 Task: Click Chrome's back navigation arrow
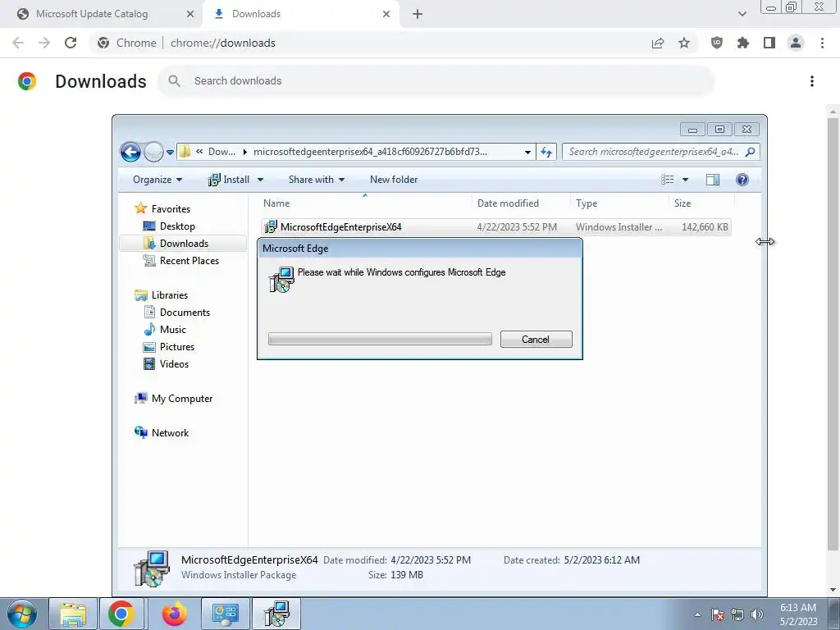click(x=18, y=43)
